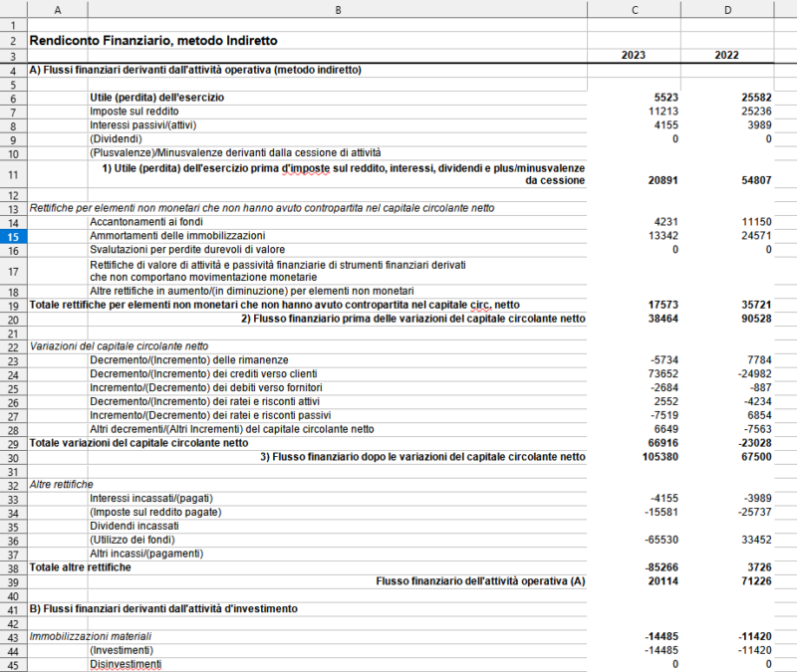This screenshot has width=797, height=672.
Task: Select column B by its header
Action: click(338, 9)
